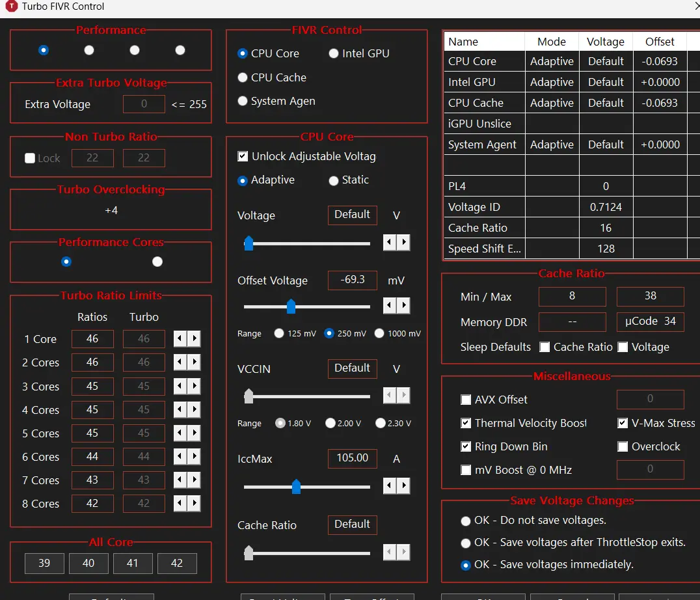Screen dimensions: 700x600
Task: Click the IccMax slider thumb
Action: coord(296,486)
